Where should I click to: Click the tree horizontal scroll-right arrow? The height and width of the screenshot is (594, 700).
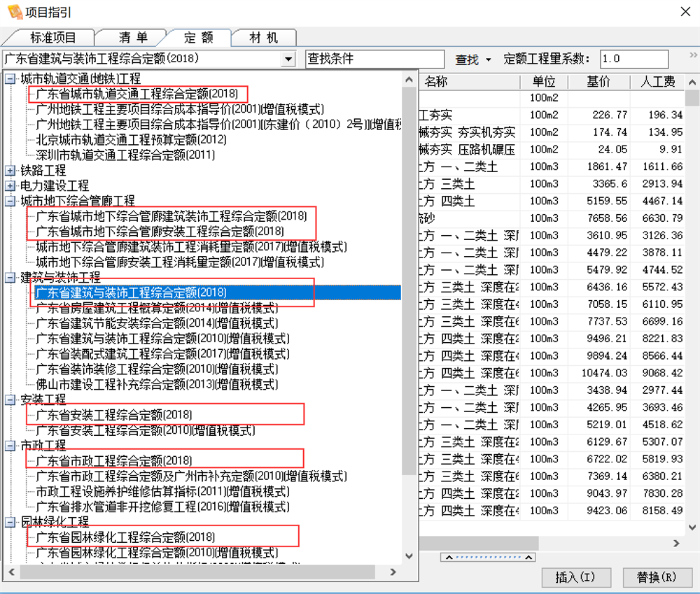point(393,572)
